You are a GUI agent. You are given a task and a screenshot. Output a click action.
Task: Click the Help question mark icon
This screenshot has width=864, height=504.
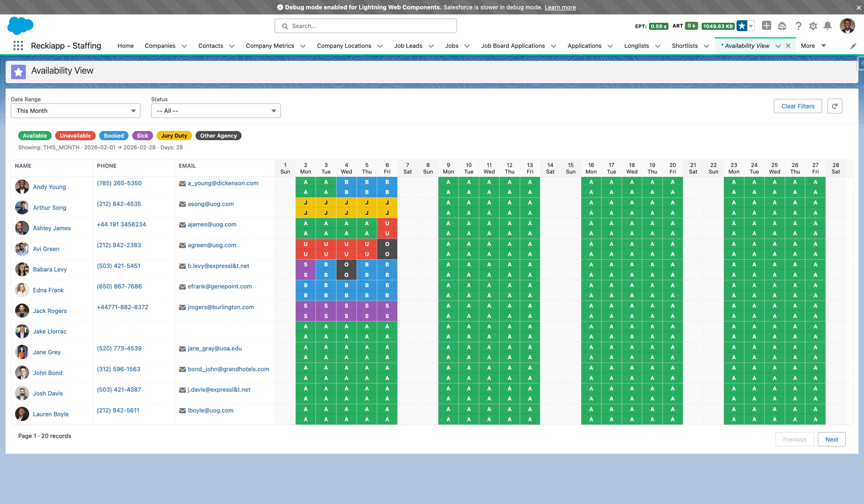click(798, 26)
